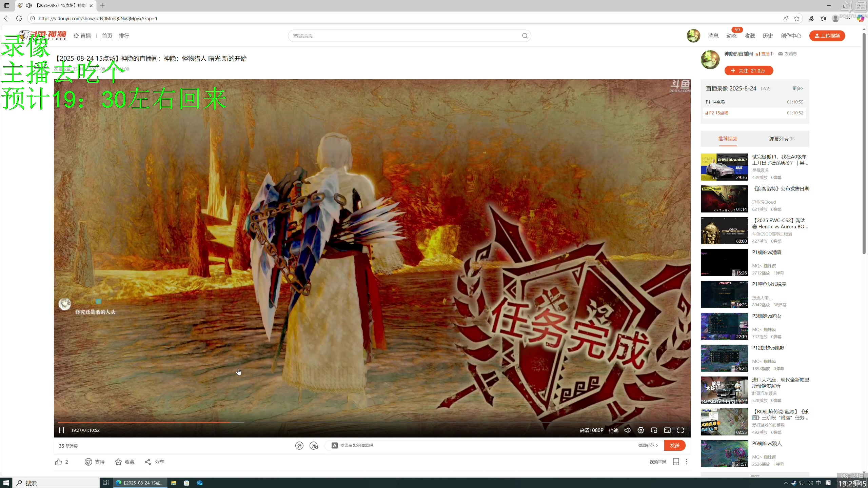Viewport: 868px width, 488px height.
Task: Open 历史 watch history
Action: point(768,36)
